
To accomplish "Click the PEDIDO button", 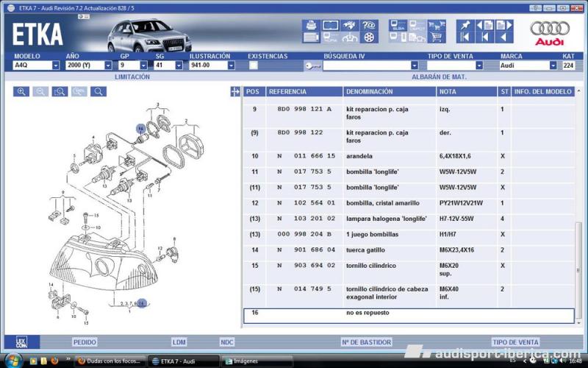I will 85,342.
